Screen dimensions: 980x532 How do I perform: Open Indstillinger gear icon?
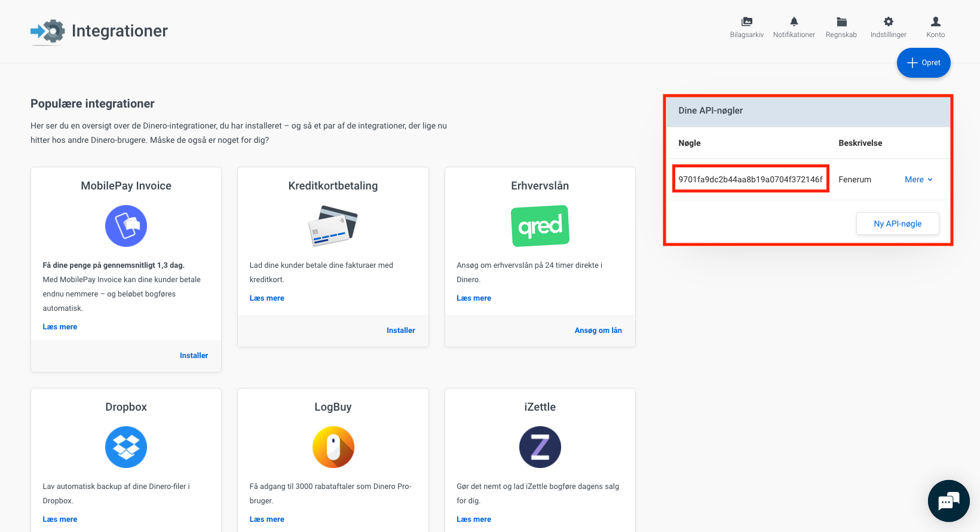click(889, 22)
